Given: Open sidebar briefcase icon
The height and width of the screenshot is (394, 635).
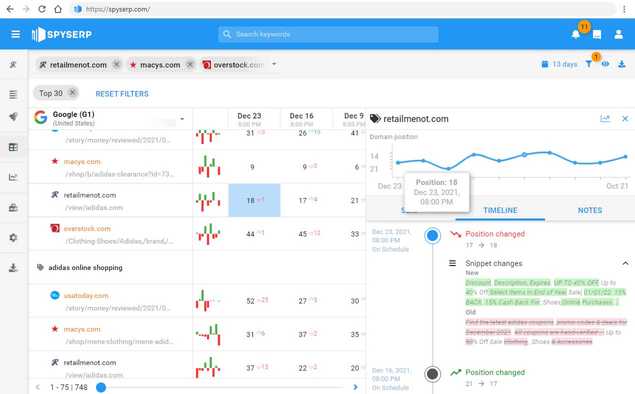Looking at the screenshot, I should 13,207.
